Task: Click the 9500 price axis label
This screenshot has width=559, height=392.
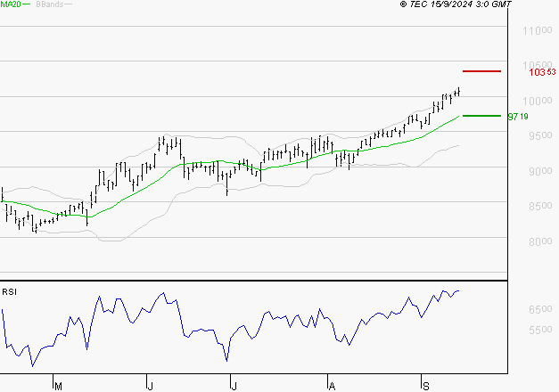Action: point(540,135)
